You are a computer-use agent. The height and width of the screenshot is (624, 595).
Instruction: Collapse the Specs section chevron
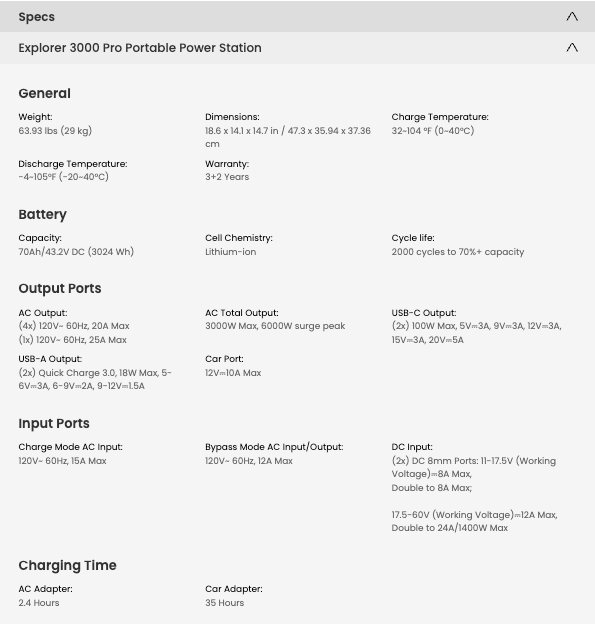pyautogui.click(x=572, y=16)
